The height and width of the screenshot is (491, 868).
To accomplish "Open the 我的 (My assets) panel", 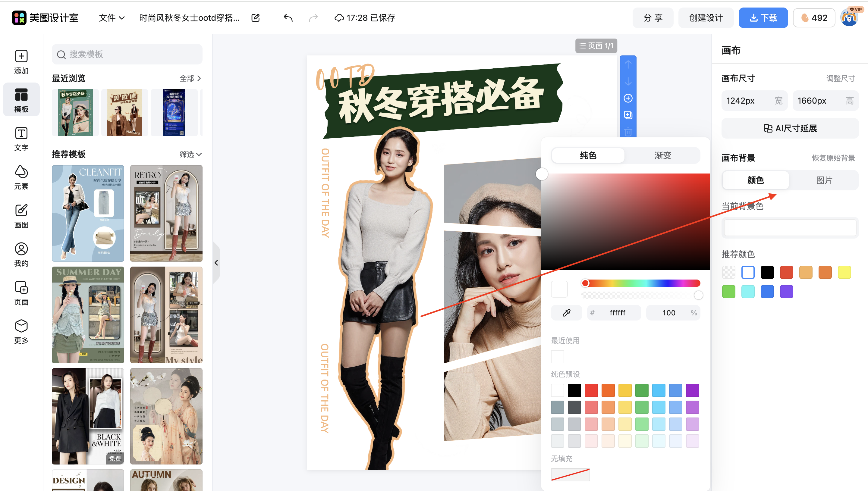I will pyautogui.click(x=21, y=254).
